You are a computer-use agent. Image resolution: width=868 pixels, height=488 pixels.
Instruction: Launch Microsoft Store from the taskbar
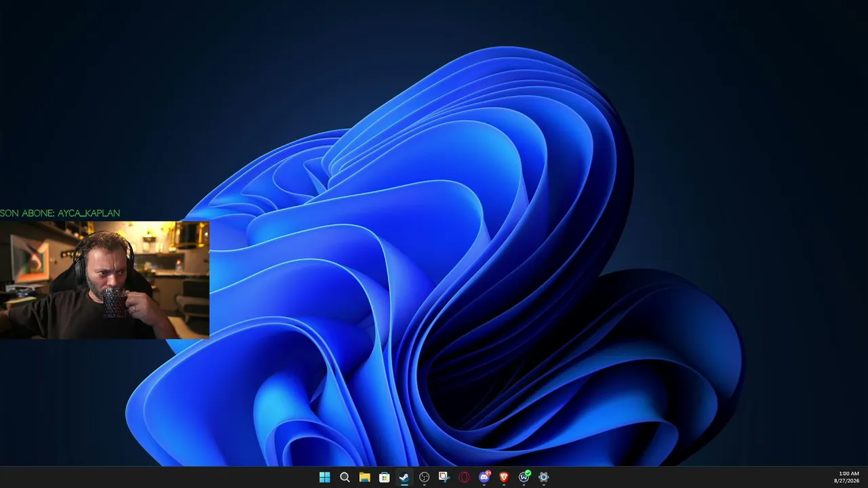click(x=384, y=477)
